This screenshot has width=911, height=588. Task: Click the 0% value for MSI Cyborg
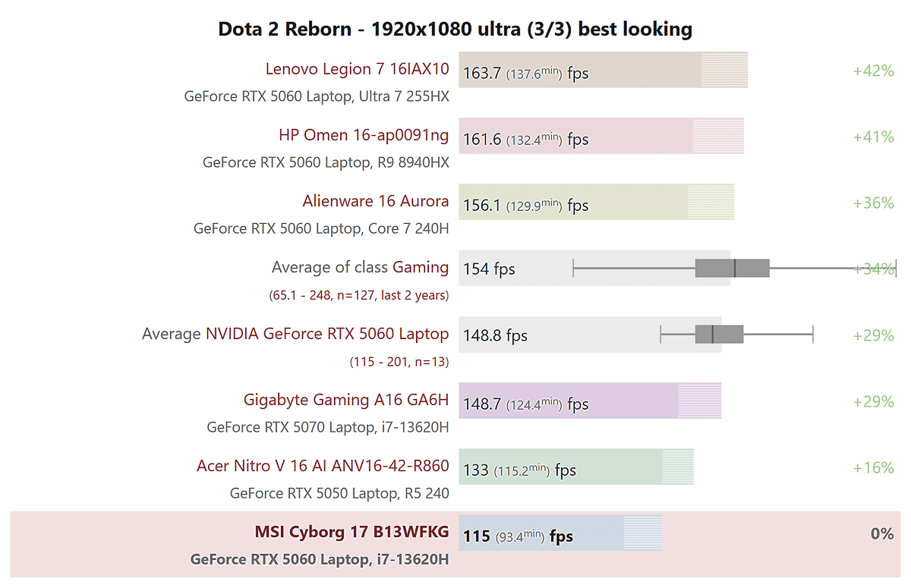click(882, 533)
